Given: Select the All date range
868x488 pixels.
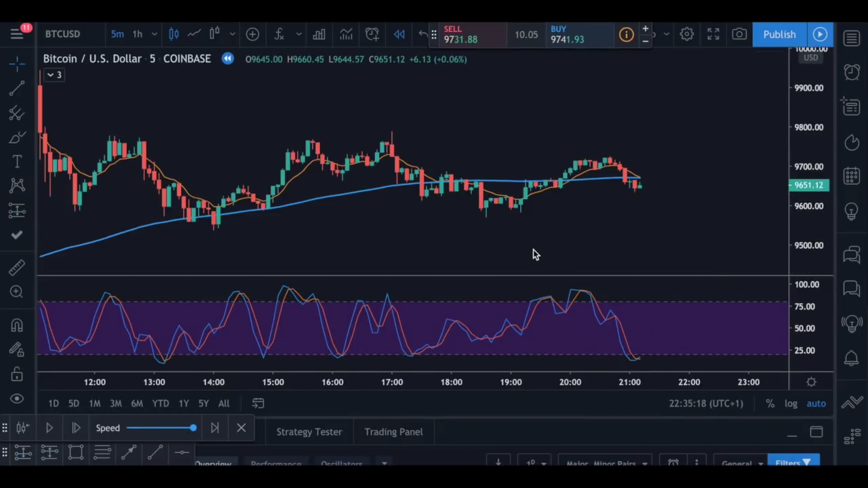Looking at the screenshot, I should click(224, 403).
